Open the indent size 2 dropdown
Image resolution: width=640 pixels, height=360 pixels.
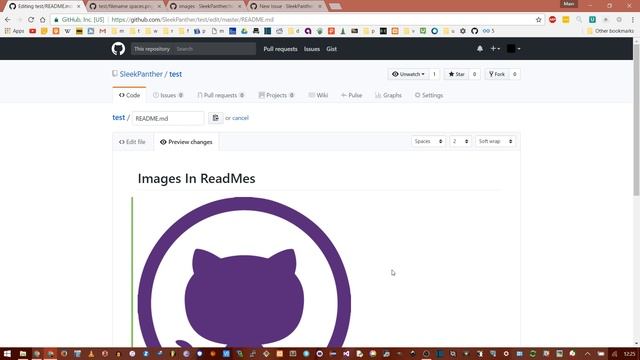[460, 141]
